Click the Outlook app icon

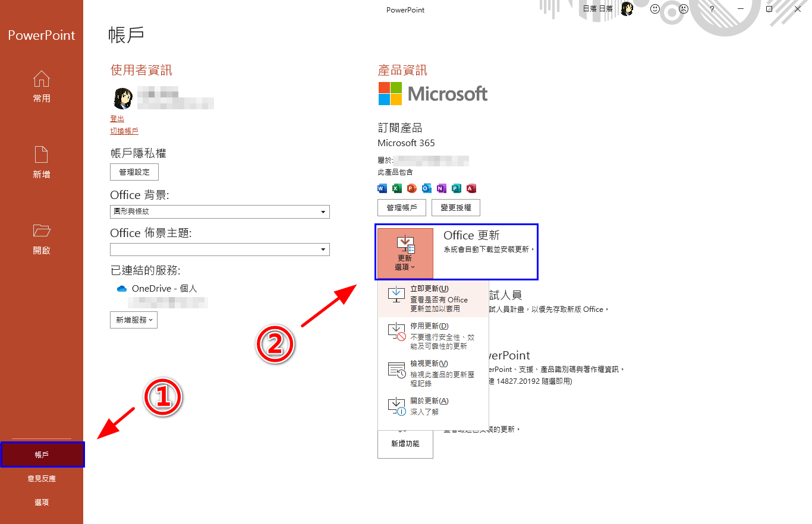point(427,189)
